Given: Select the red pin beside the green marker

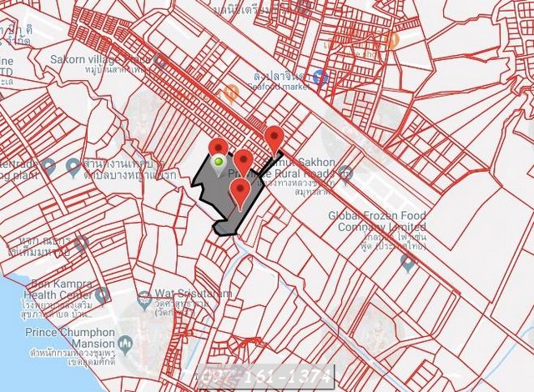Looking at the screenshot, I should [219, 148].
